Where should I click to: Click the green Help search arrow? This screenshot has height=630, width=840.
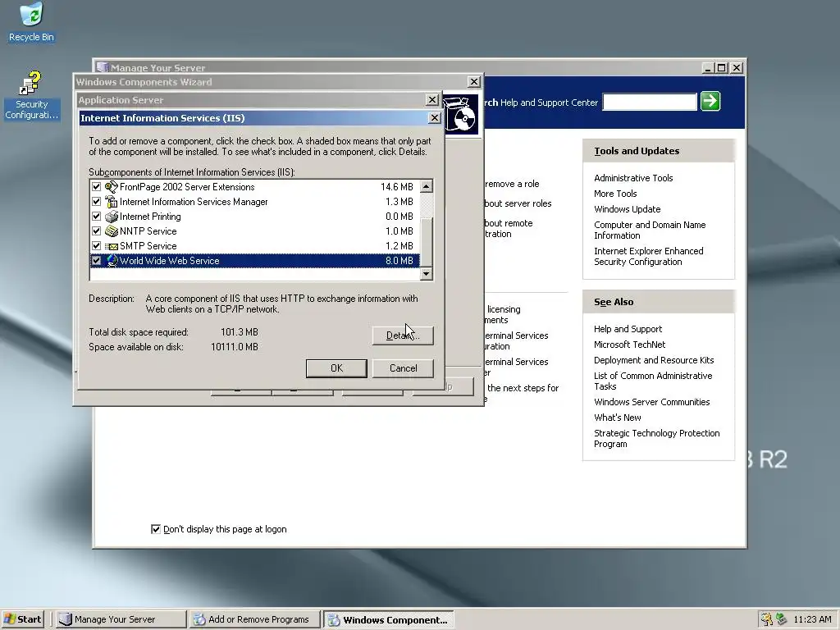tap(710, 101)
